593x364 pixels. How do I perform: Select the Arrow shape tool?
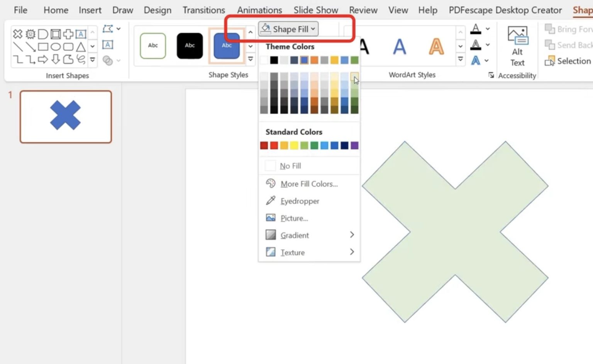tap(30, 46)
